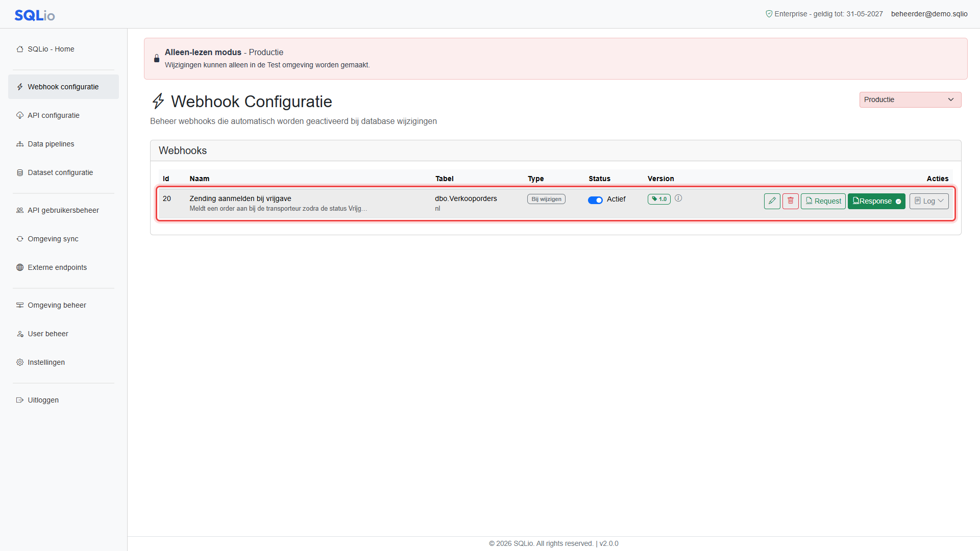Click the Zending aanmelden bij vrijgave name
The width and height of the screenshot is (980, 551).
240,199
